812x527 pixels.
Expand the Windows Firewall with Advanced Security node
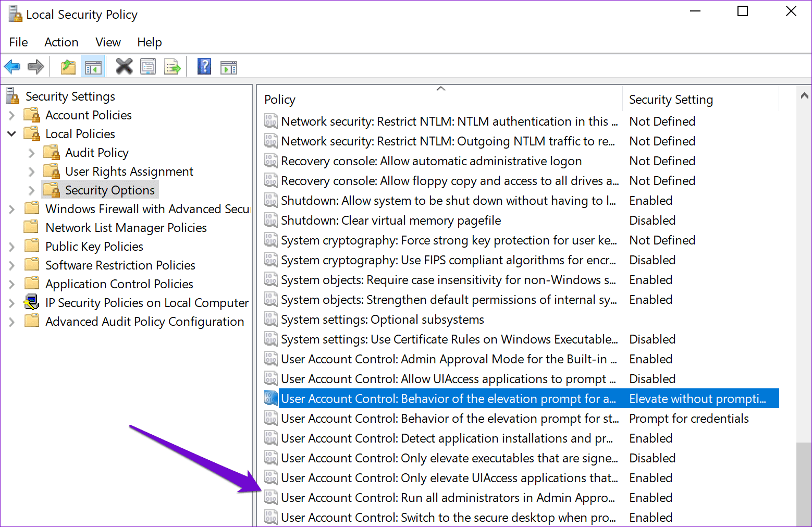(11, 209)
